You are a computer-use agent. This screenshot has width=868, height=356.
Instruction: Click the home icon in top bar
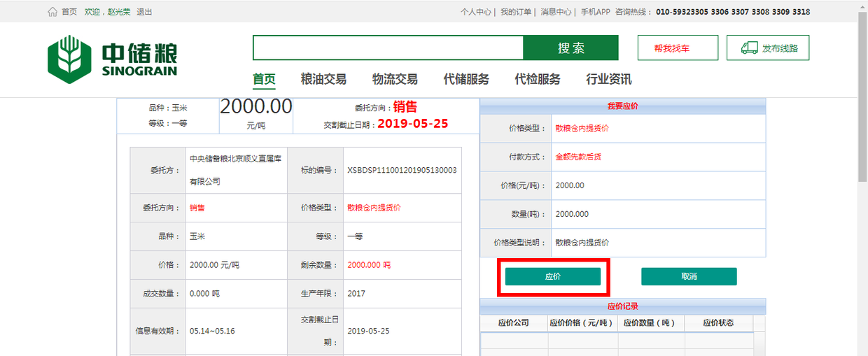(x=52, y=12)
